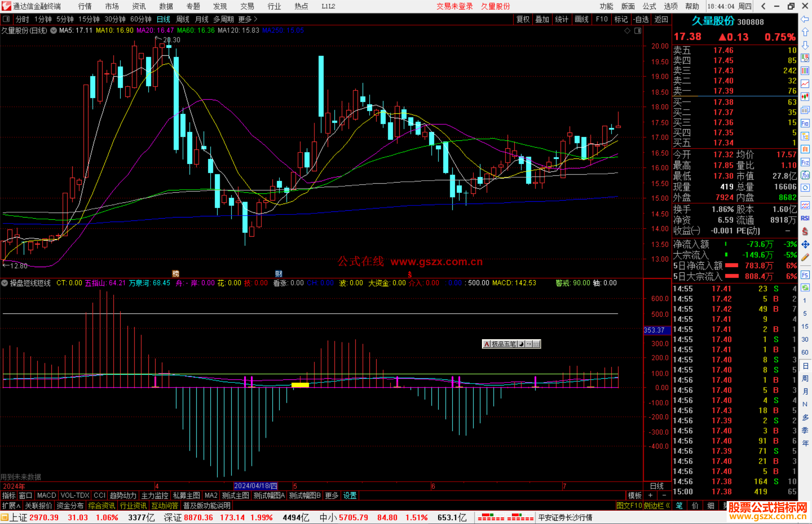Expand the 更多 period options chevron
The image size is (812, 524).
click(256, 19)
